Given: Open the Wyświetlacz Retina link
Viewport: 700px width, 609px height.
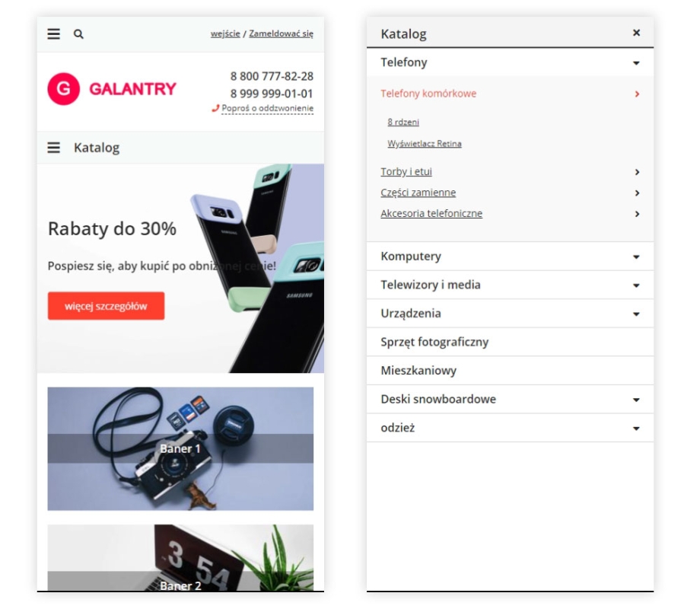Looking at the screenshot, I should point(424,143).
